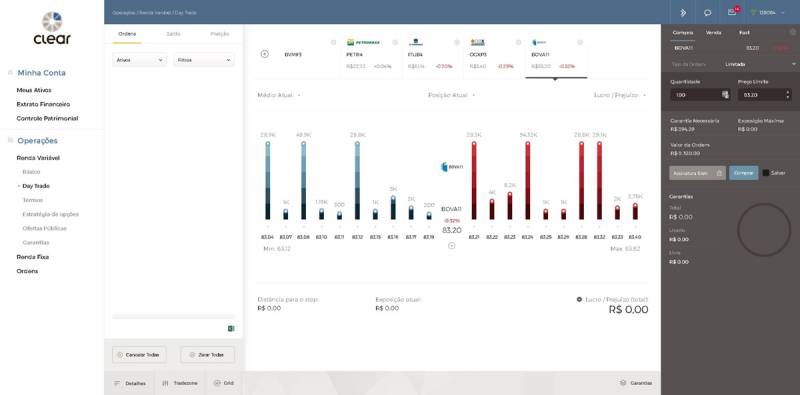Click the arrow icon in top bar
800x395 pixels.
tap(683, 12)
